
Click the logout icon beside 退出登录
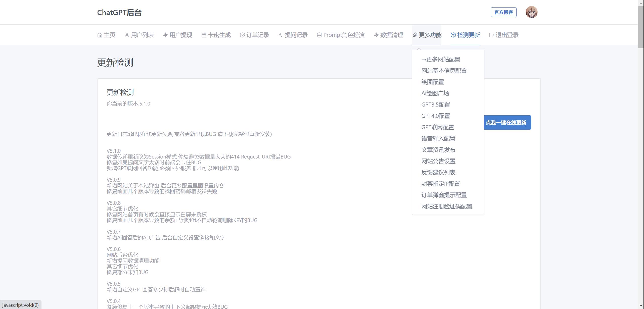[x=491, y=35]
